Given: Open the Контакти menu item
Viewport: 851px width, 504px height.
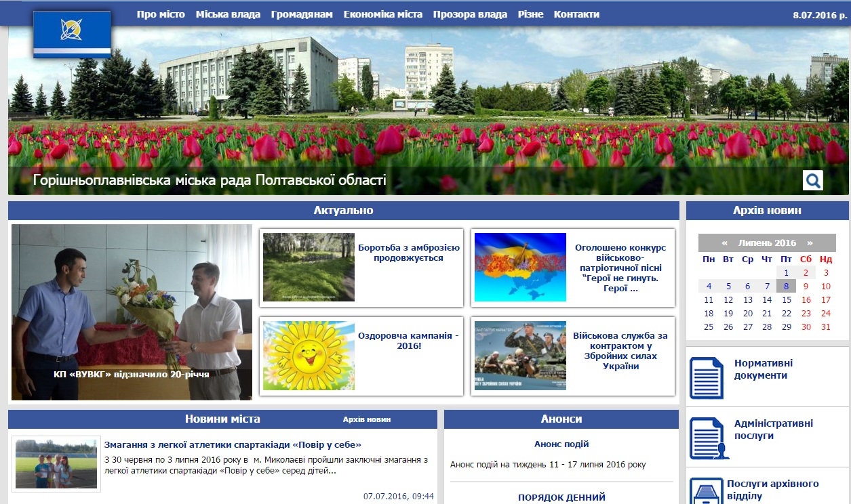Looking at the screenshot, I should coord(576,14).
